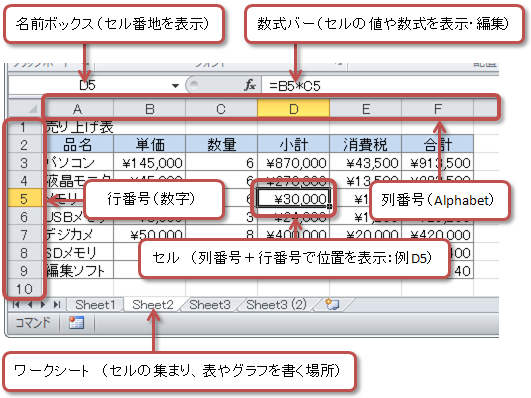Screen dimensions: 531x398
Task: Switch to the Sheet2 tab
Action: (x=153, y=305)
